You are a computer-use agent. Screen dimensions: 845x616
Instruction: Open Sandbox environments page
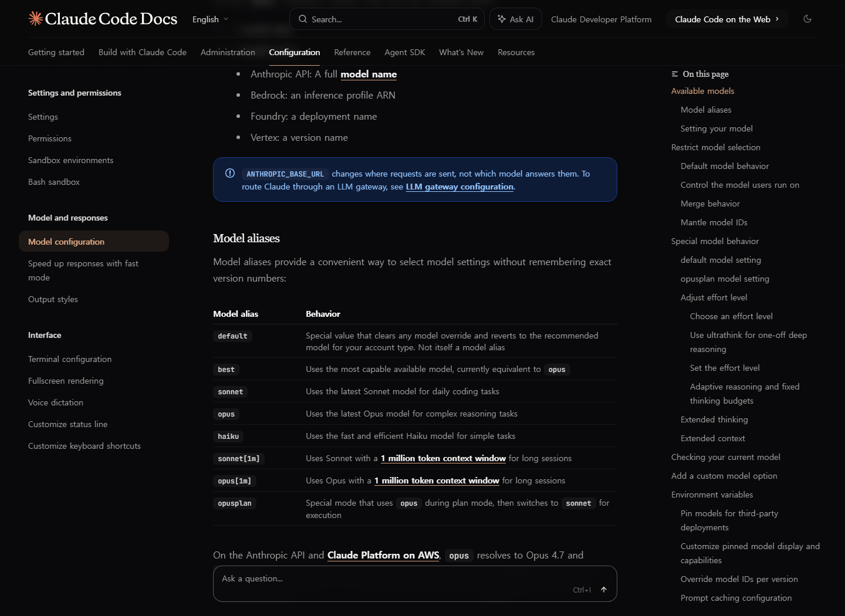71,160
